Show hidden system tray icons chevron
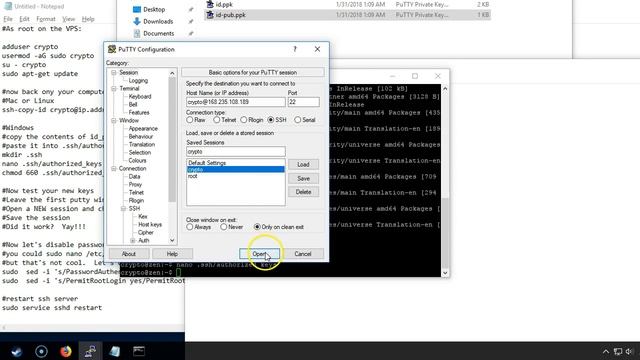This screenshot has width=640, height=360. (606, 351)
